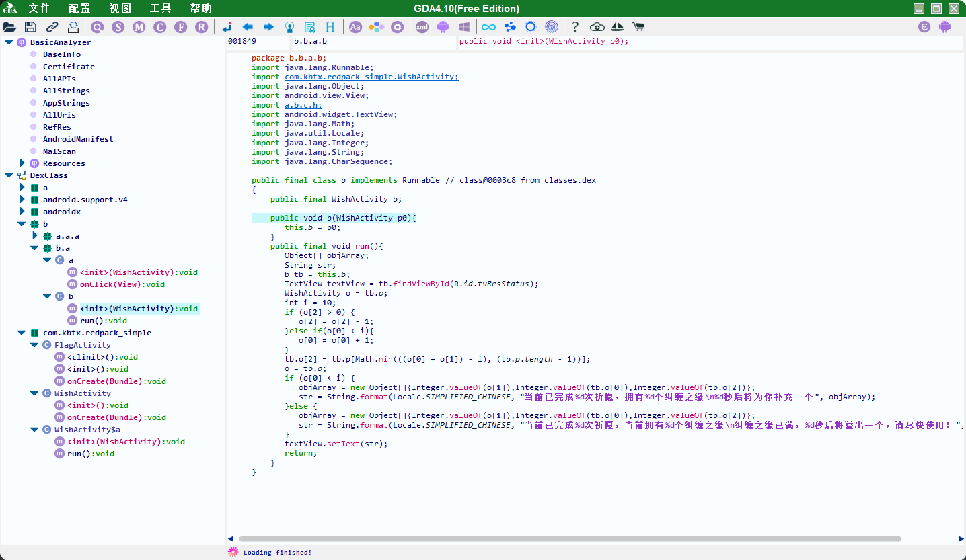Click the 001849 address field

pyautogui.click(x=258, y=42)
